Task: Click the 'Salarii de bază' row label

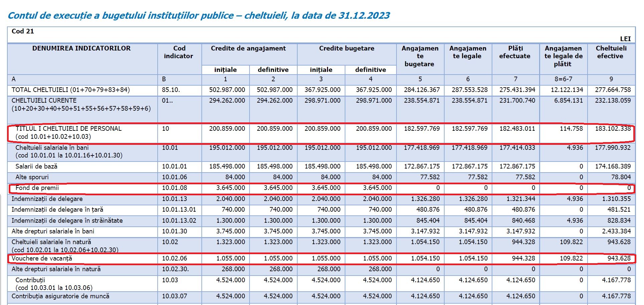Action: (x=36, y=167)
